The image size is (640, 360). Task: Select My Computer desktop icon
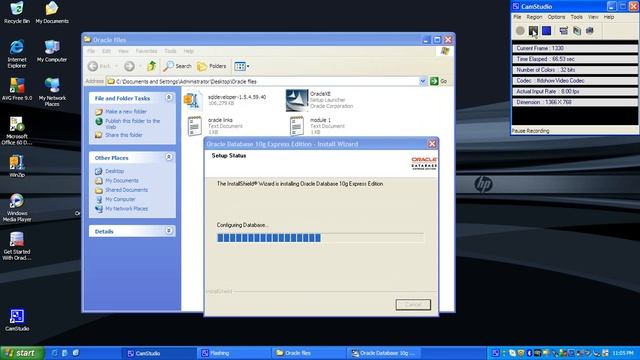click(52, 51)
